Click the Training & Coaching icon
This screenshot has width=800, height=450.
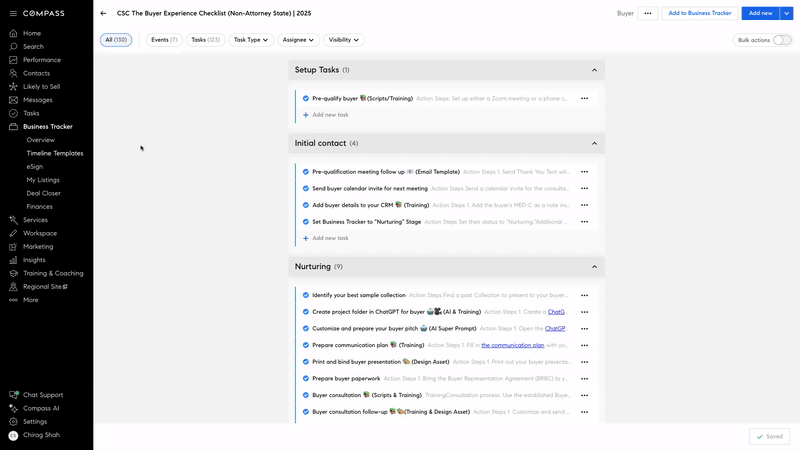tap(13, 273)
